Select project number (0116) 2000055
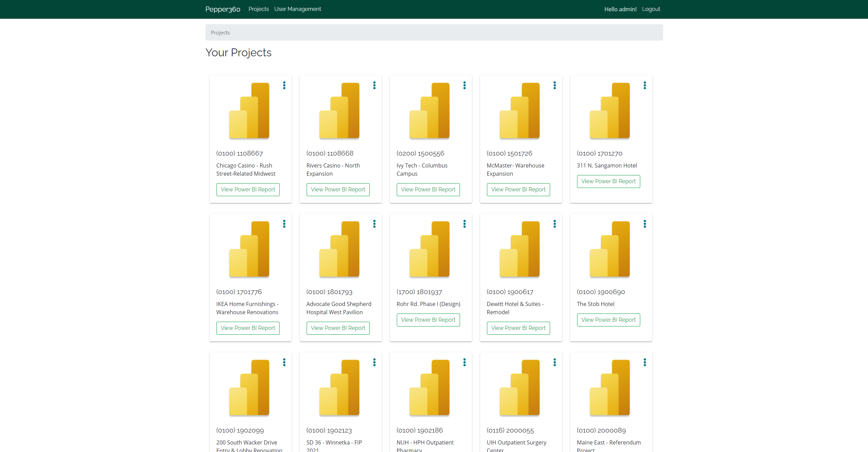 coord(510,431)
